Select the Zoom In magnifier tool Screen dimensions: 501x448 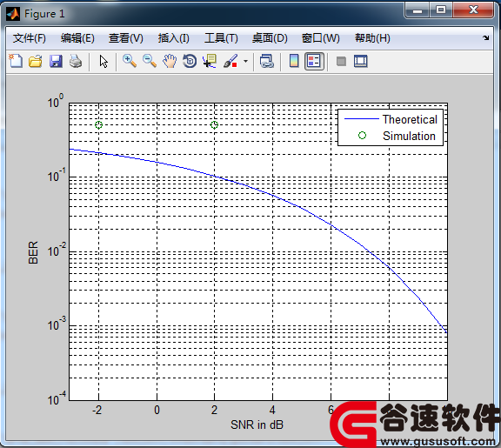click(130, 61)
